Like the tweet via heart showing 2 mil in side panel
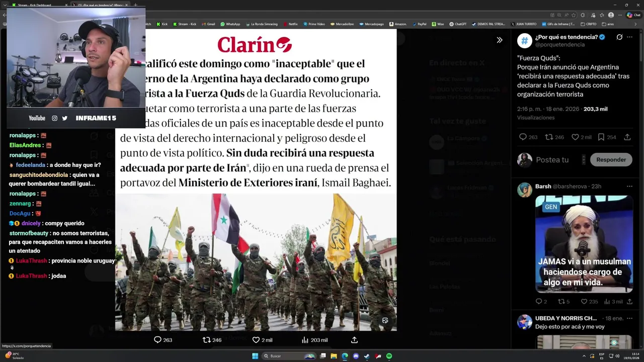644x362 pixels. [574, 137]
